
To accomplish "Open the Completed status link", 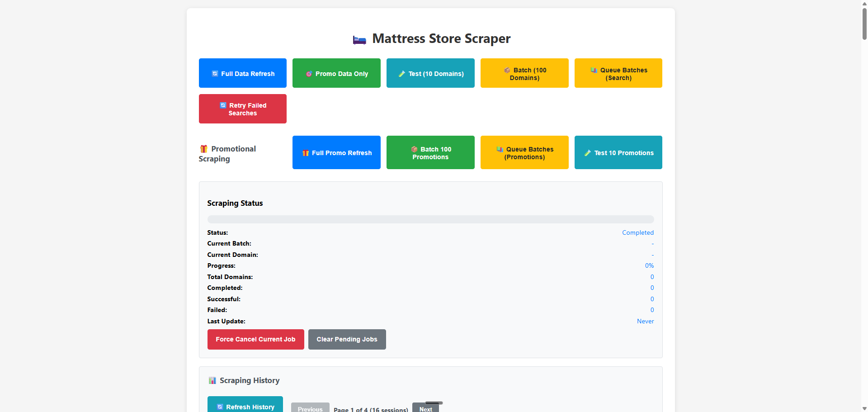I will coord(637,232).
